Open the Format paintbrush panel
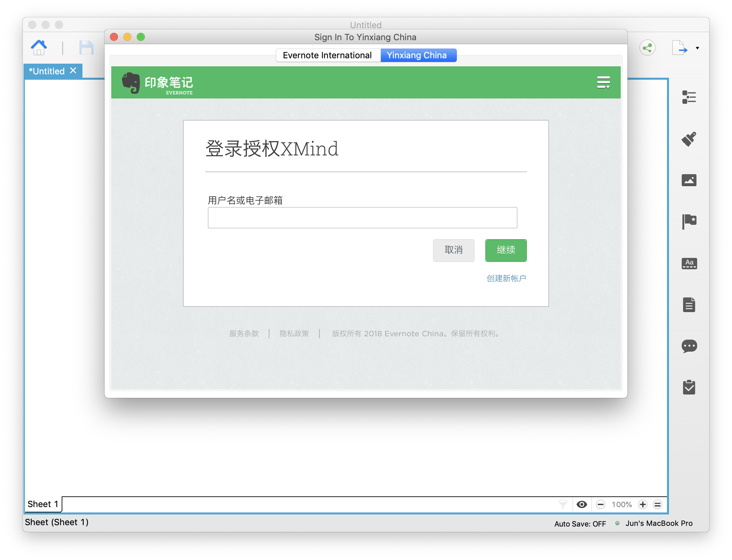Screen dimensions: 732x560 point(689,139)
